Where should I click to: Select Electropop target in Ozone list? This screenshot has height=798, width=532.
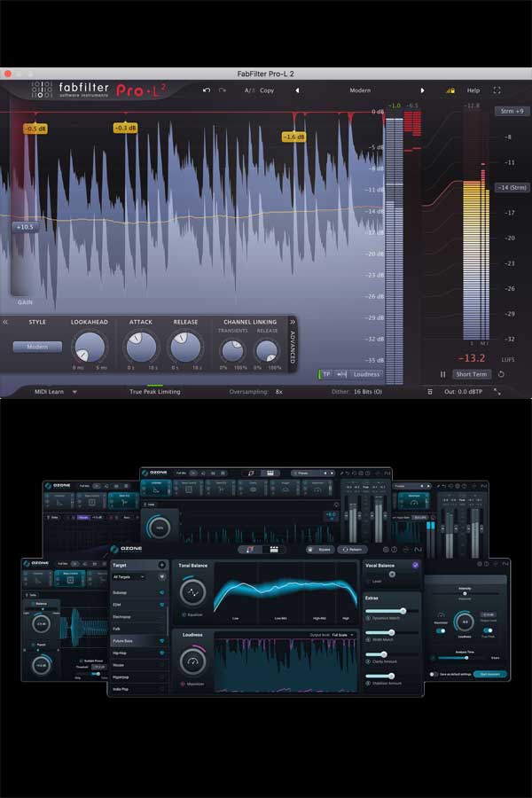click(x=138, y=617)
